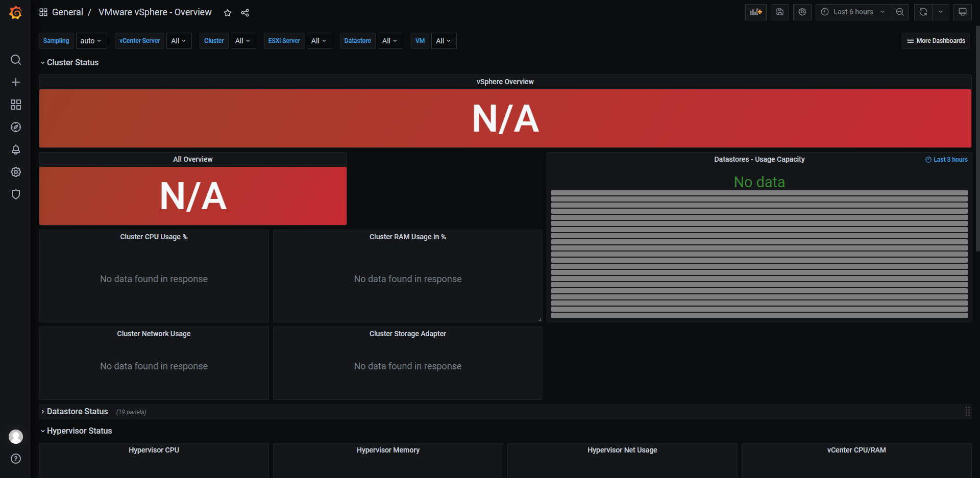Collapse the Hypervisor Status row
Viewport: 980px width, 478px height.
(x=76, y=431)
